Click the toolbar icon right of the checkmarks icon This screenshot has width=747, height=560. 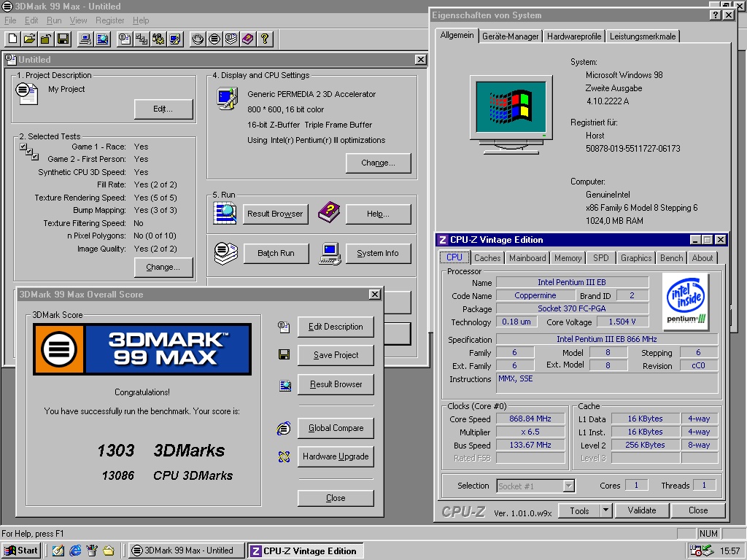tap(158, 39)
